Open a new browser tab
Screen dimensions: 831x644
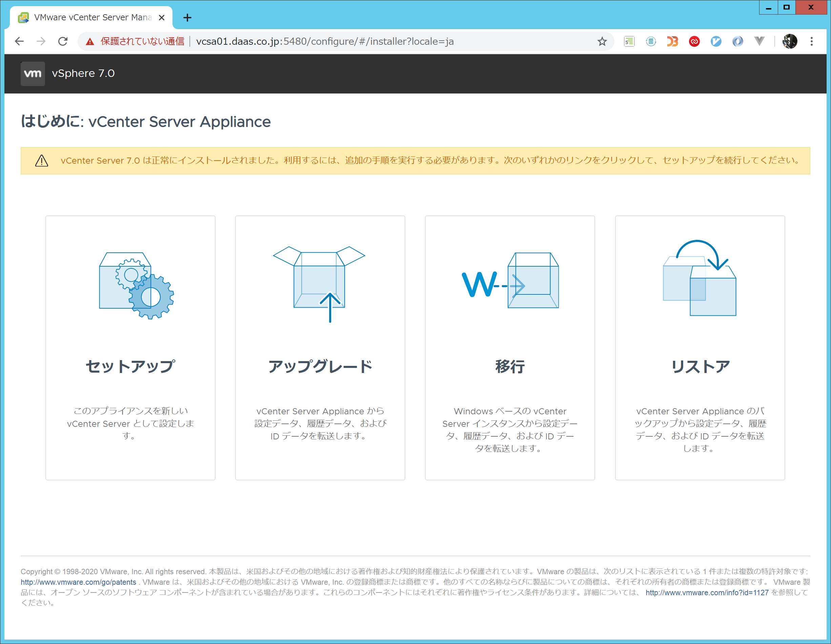pos(187,18)
